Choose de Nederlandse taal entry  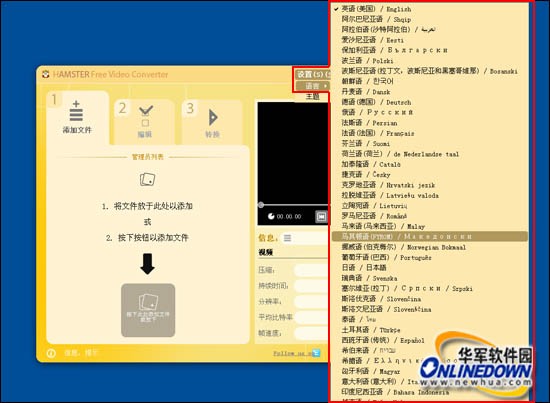click(430, 154)
